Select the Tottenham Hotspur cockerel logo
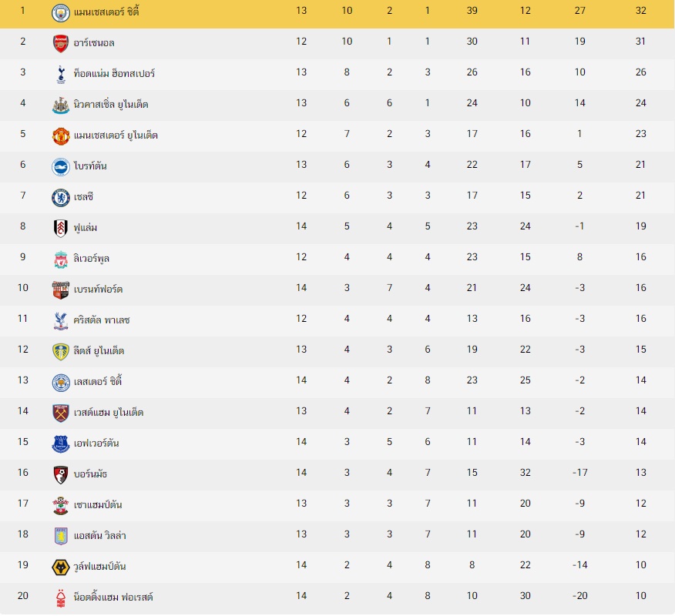 [x=61, y=75]
